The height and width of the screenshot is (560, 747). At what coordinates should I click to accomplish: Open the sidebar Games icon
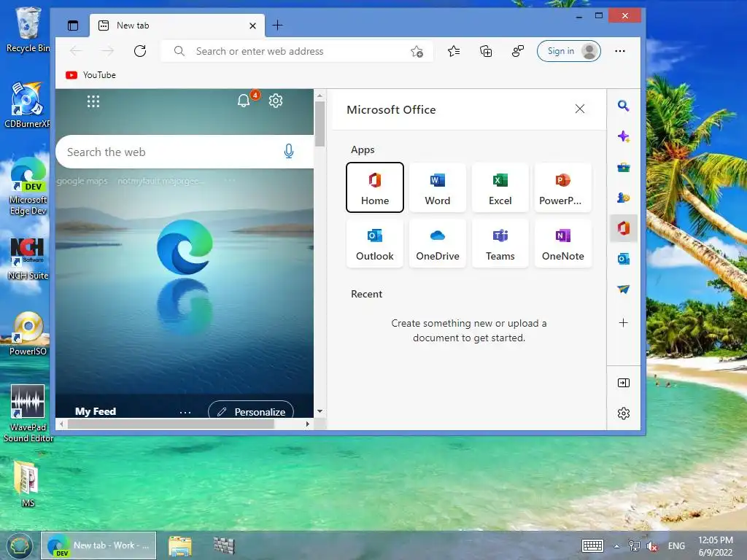click(623, 198)
